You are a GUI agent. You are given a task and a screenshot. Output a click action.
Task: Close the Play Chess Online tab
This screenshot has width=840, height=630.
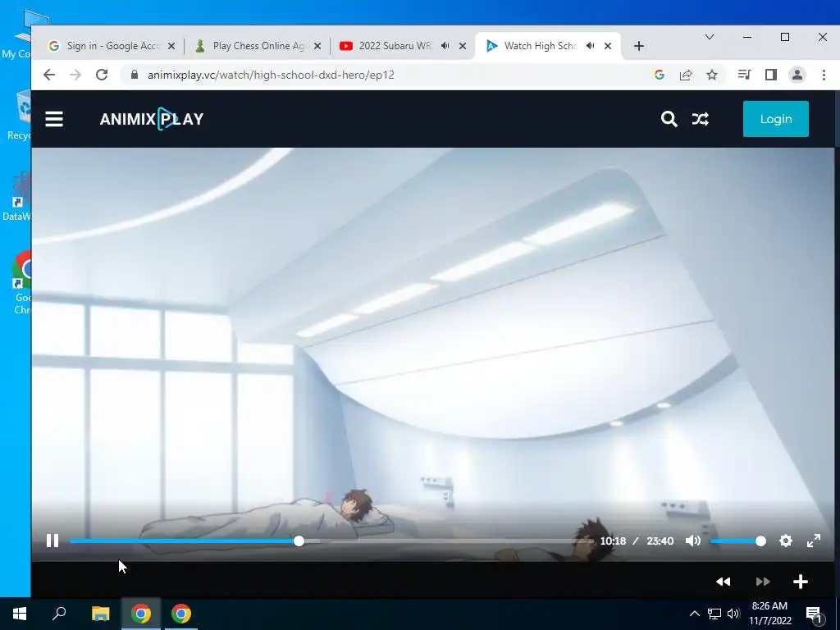pos(317,46)
